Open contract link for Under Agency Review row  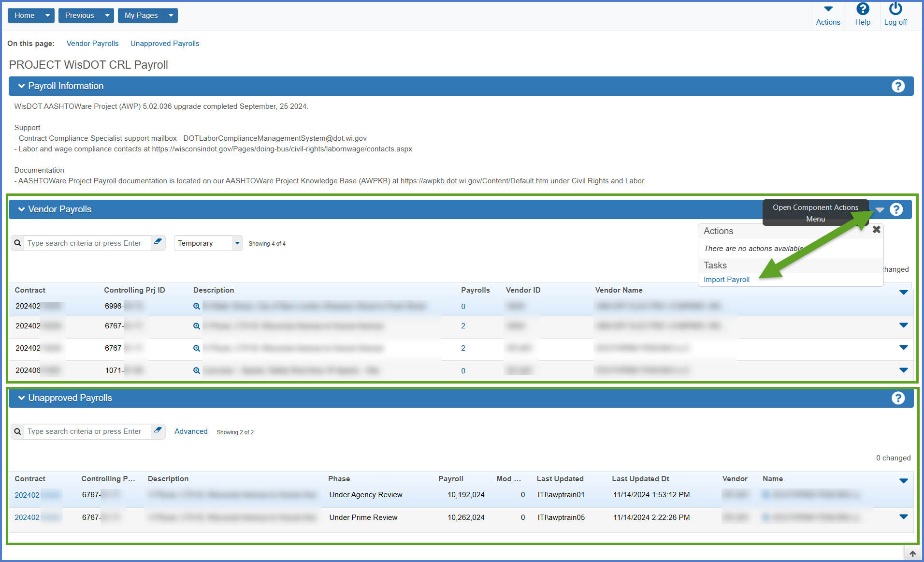tap(27, 495)
